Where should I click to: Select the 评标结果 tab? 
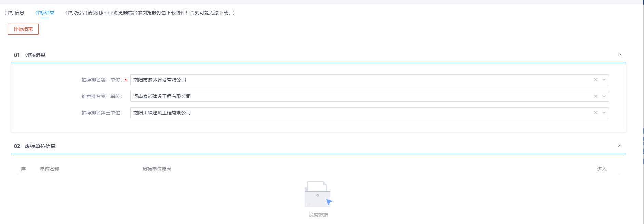(45, 13)
